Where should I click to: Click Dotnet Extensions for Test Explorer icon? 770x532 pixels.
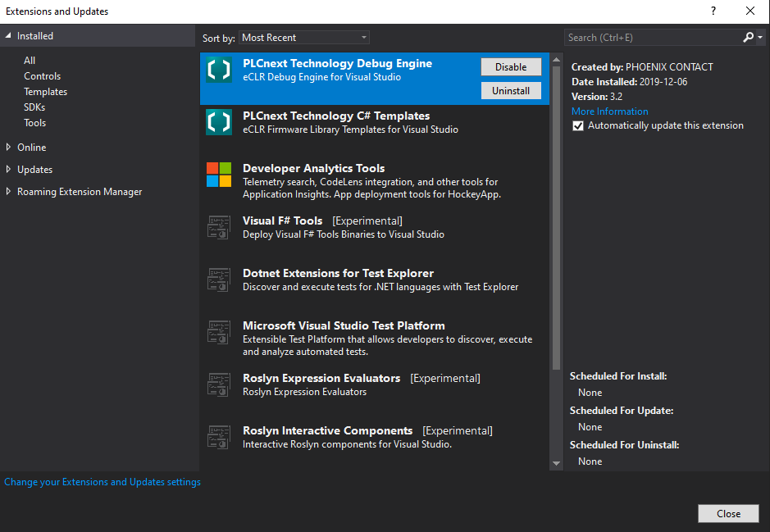click(219, 280)
